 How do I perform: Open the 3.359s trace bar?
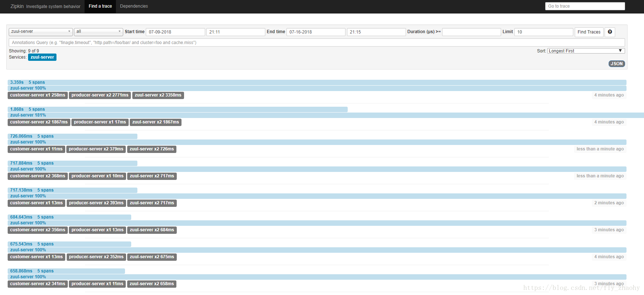[317, 82]
